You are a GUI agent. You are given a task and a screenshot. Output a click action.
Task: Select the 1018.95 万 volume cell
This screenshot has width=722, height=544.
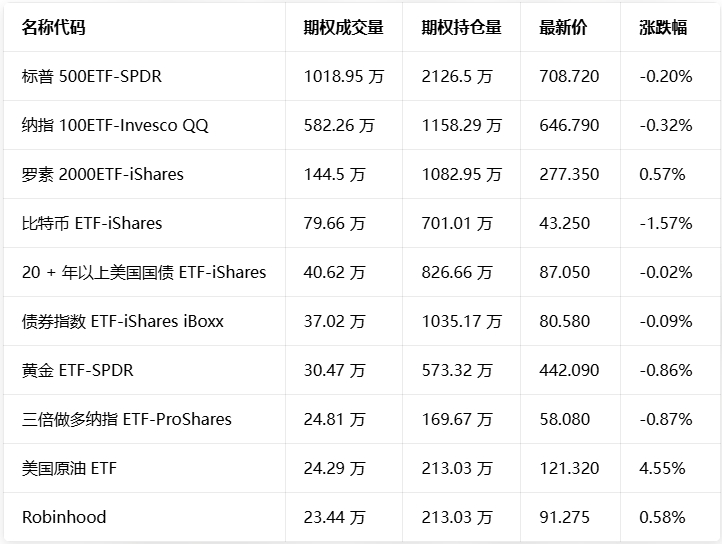coord(343,76)
